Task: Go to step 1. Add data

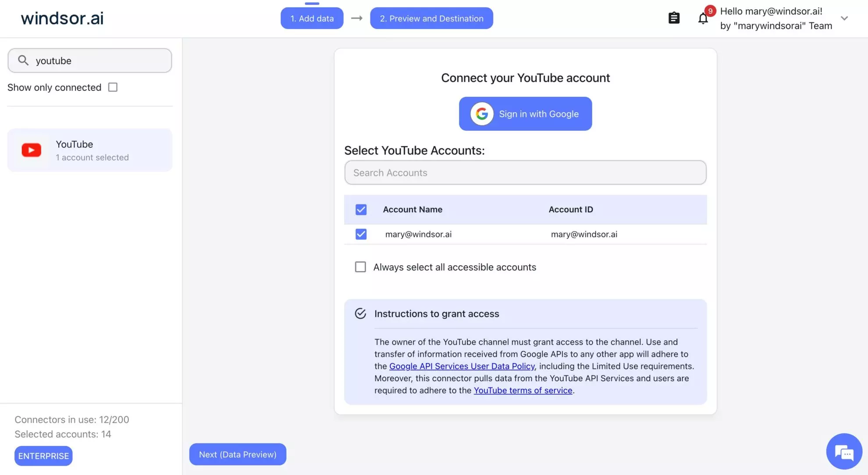Action: tap(312, 18)
